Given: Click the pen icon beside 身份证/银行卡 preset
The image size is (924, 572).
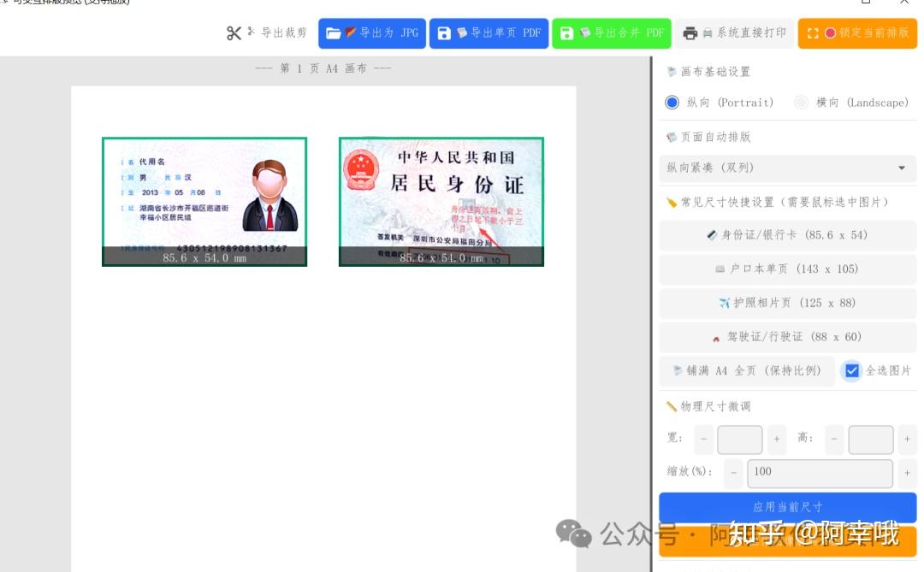Looking at the screenshot, I should (x=712, y=235).
